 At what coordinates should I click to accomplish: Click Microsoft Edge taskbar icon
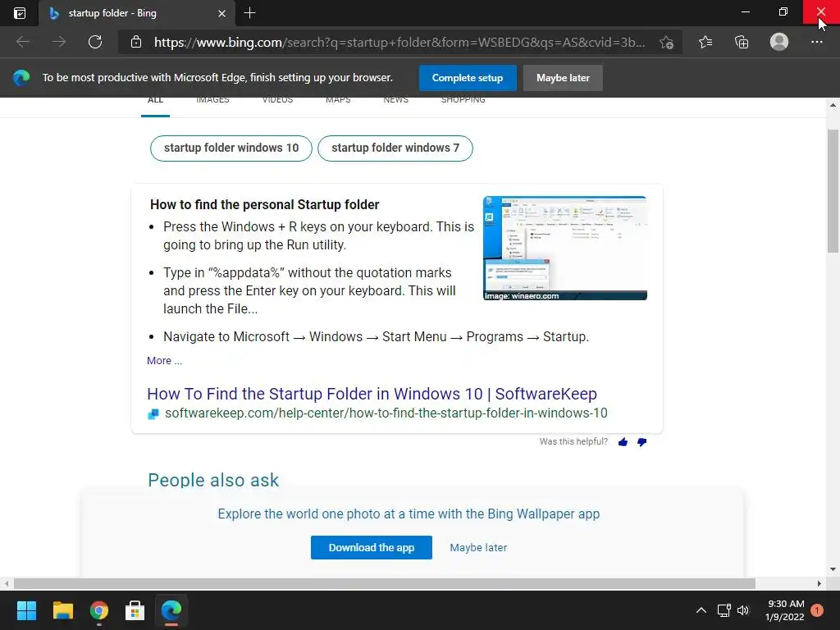[171, 610]
